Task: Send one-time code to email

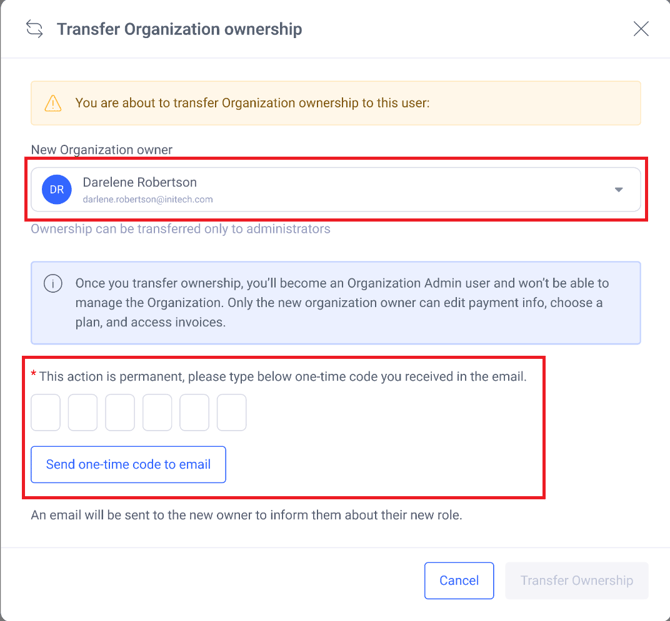Action: coord(128,465)
